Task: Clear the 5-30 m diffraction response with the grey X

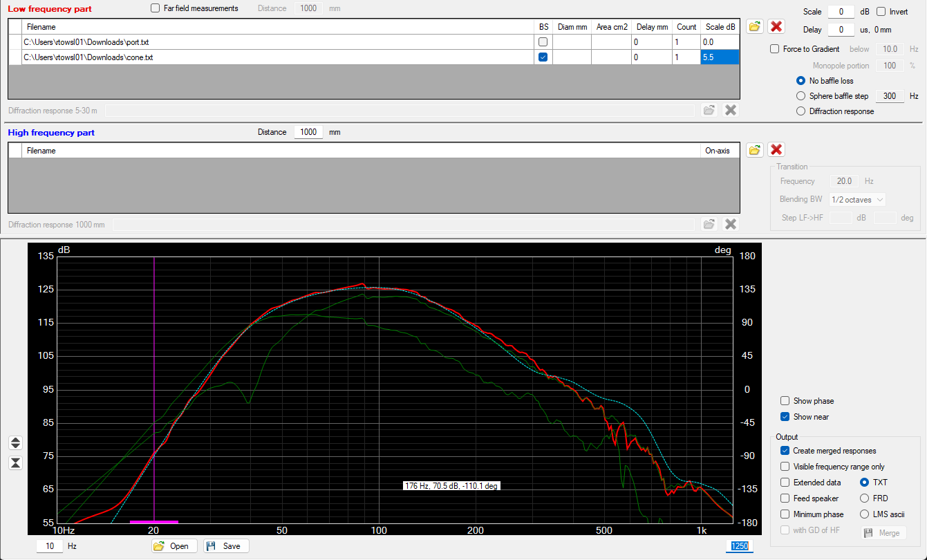Action: (730, 110)
